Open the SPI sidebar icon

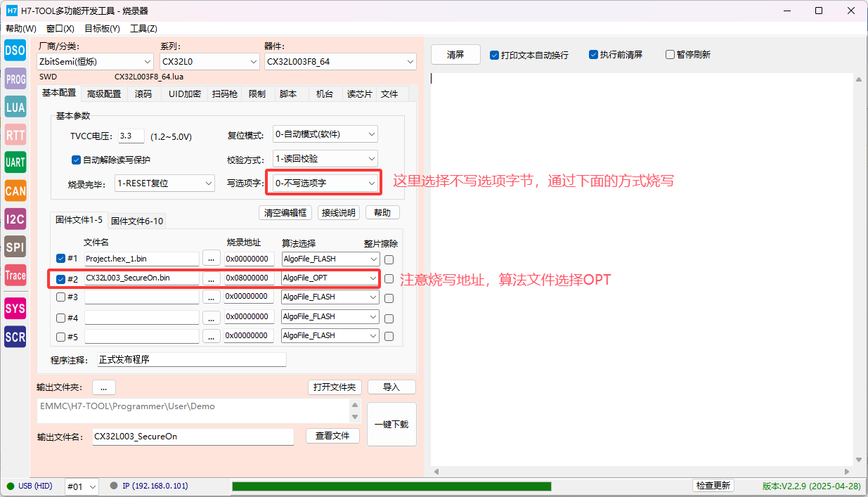point(15,247)
